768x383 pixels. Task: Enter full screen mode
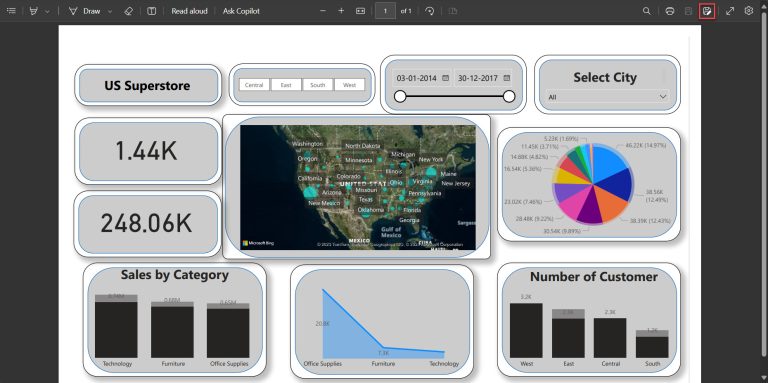(x=730, y=11)
